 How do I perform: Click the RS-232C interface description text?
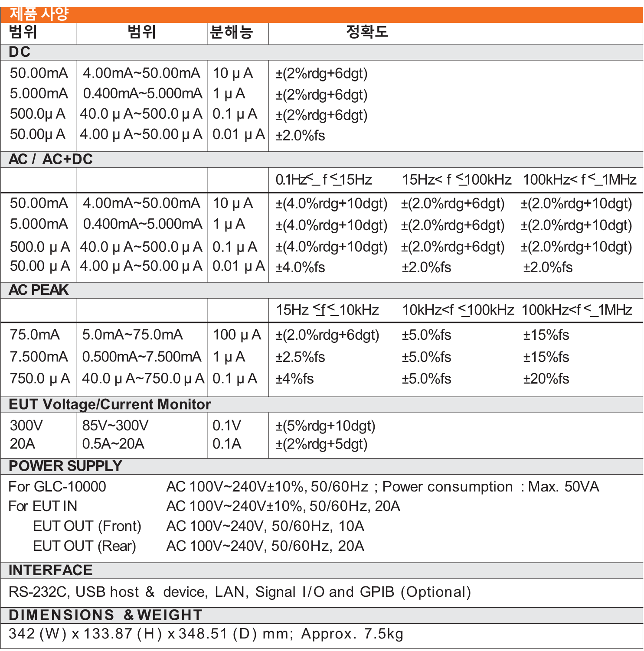click(240, 592)
